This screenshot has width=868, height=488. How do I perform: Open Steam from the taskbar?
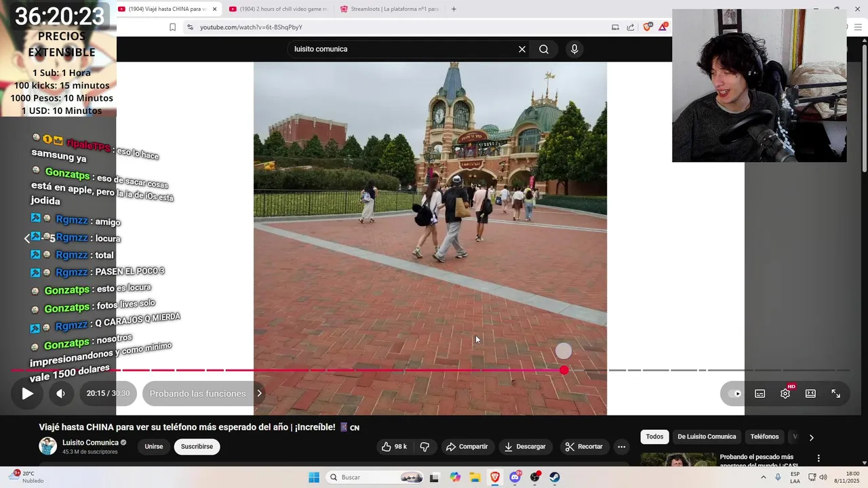[x=555, y=477]
